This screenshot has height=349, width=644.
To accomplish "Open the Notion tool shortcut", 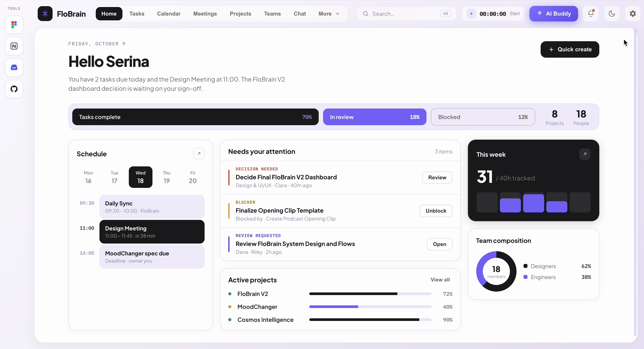I will [14, 46].
